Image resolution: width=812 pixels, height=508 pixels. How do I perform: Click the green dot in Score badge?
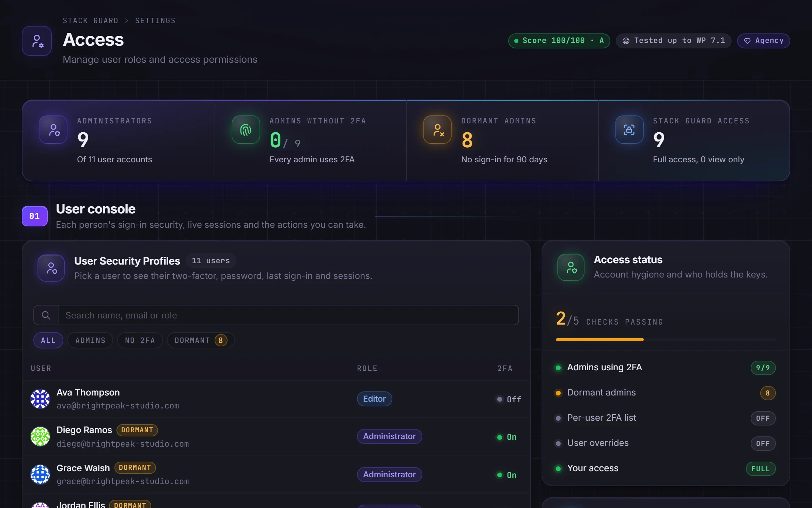point(516,41)
